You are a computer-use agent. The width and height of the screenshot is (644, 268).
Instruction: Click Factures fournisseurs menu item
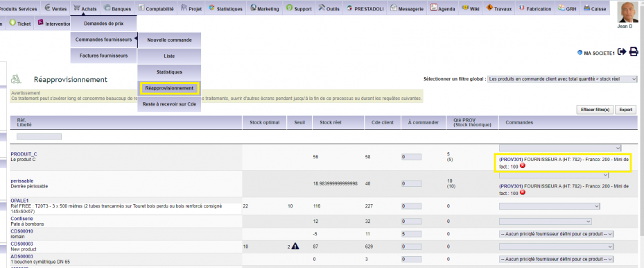(103, 56)
